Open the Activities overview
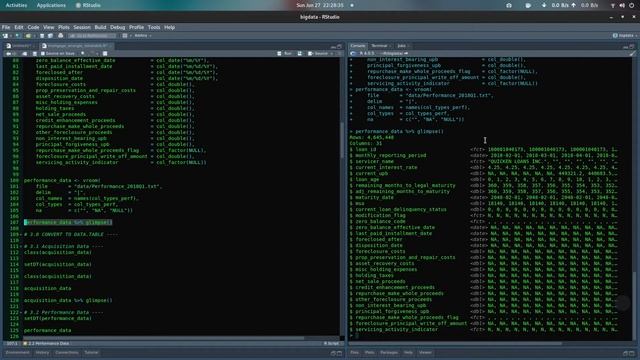The height and width of the screenshot is (360, 640). [16, 5]
